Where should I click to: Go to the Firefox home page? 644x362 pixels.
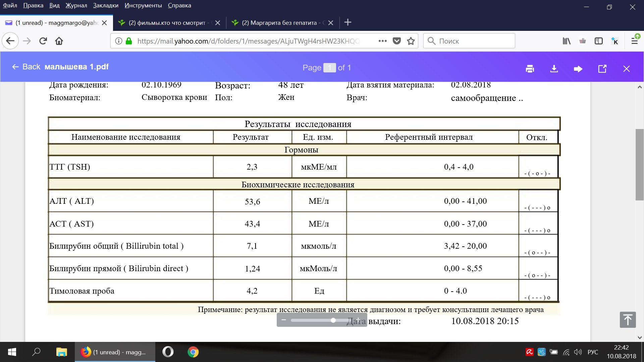59,41
